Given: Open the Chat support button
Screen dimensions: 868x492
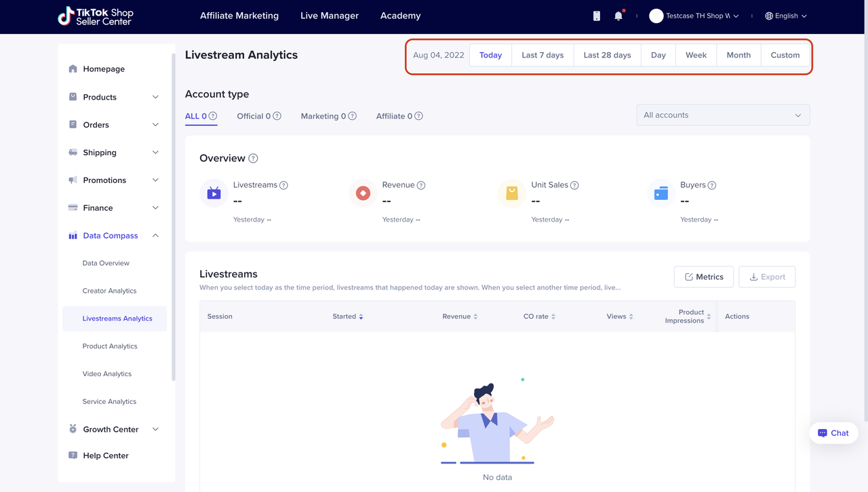Looking at the screenshot, I should pos(833,433).
